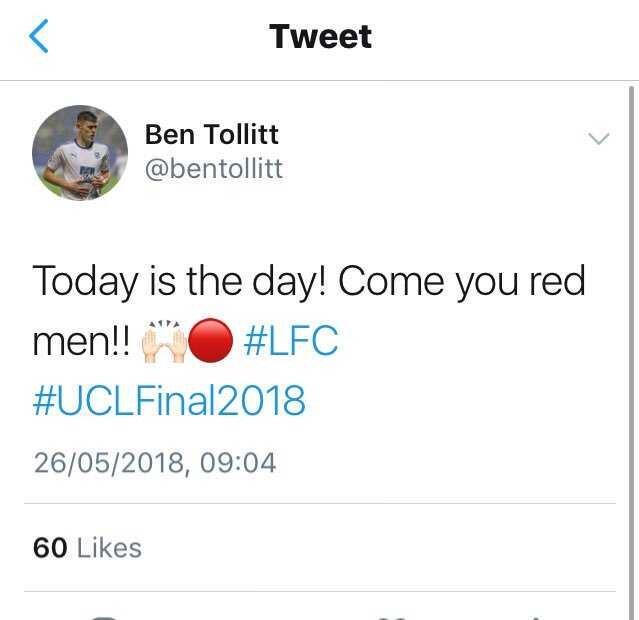This screenshot has width=639, height=620.
Task: Tap the number 60 in the likes count
Action: 50,548
